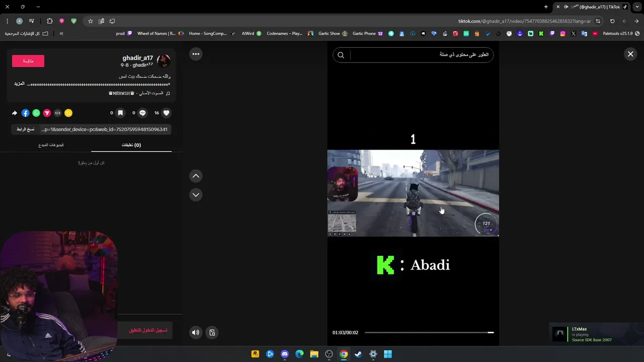This screenshot has width=644, height=362.
Task: Expand the hidden bookmarks chevron
Action: coord(61,34)
